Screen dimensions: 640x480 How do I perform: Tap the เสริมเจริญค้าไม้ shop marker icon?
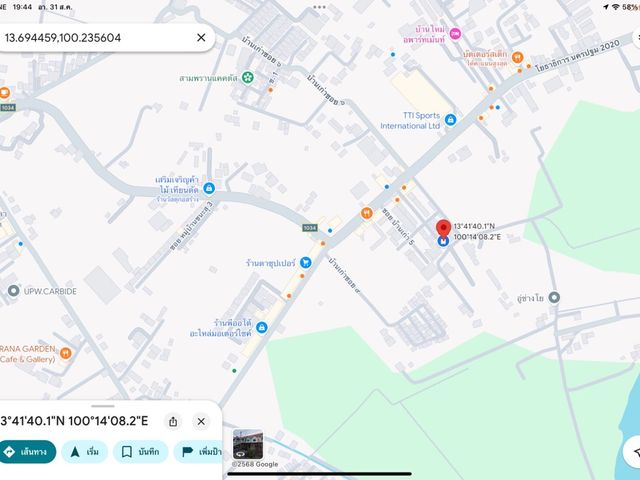pyautogui.click(x=209, y=188)
